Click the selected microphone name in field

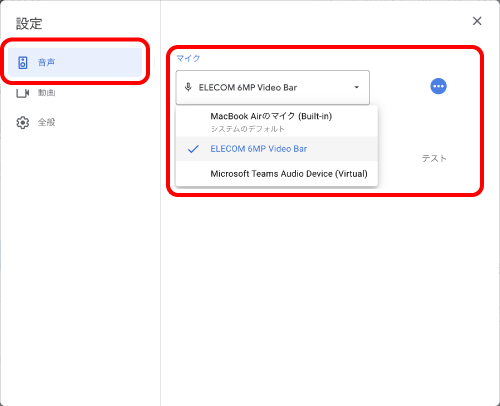[248, 88]
